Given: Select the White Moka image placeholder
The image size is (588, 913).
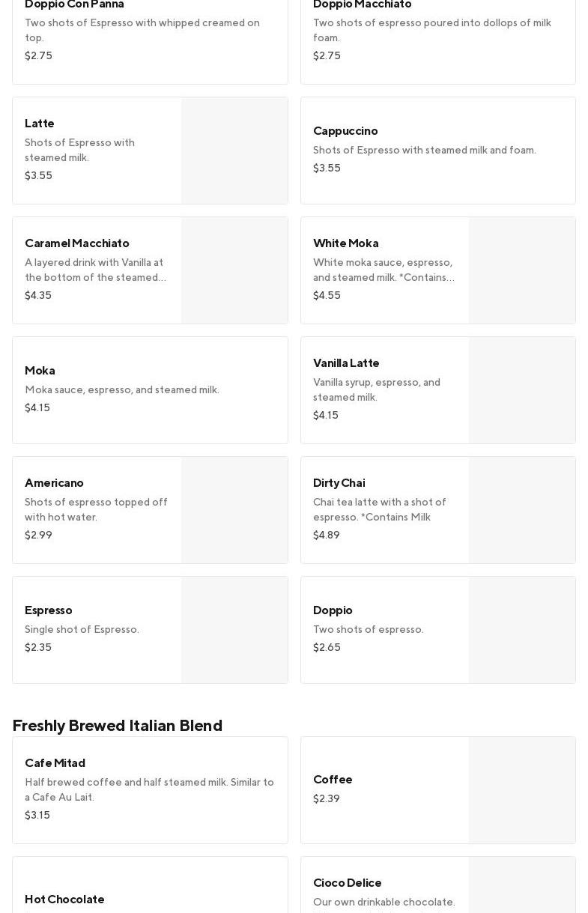Looking at the screenshot, I should (522, 270).
